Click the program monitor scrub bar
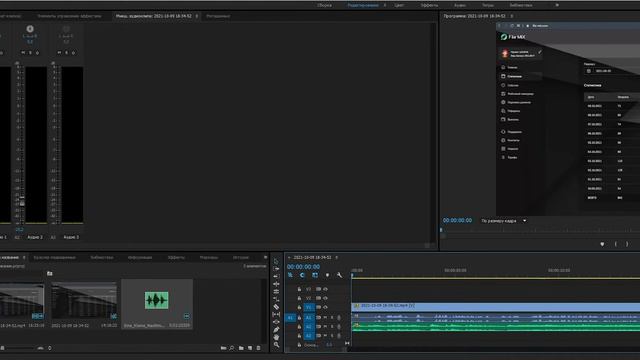This screenshot has height=360, width=640. [x=540, y=230]
